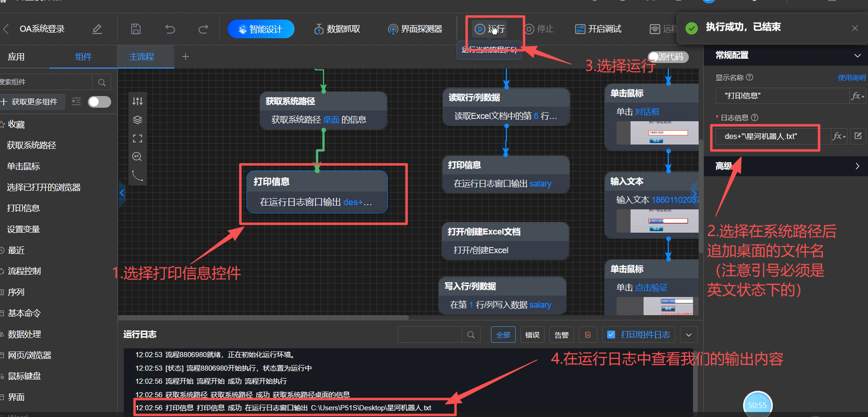Click the canvas horizontal scrollbar

[x=264, y=317]
